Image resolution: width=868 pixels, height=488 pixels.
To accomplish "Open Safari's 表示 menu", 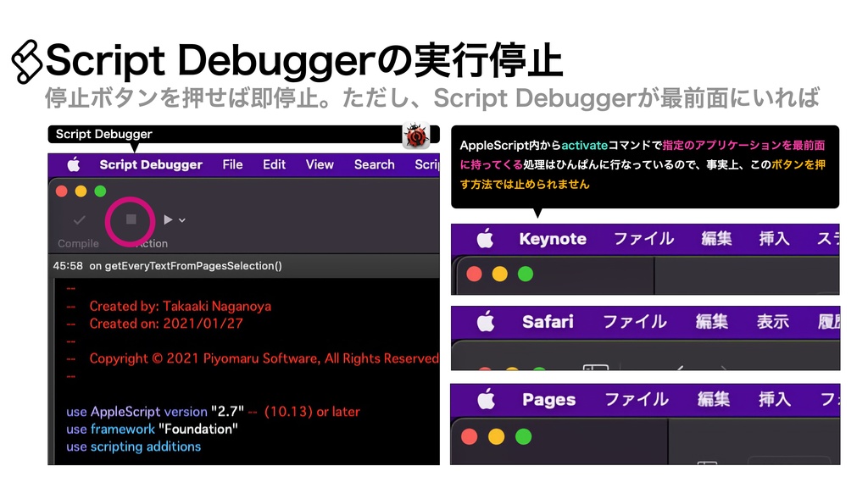I will point(772,322).
